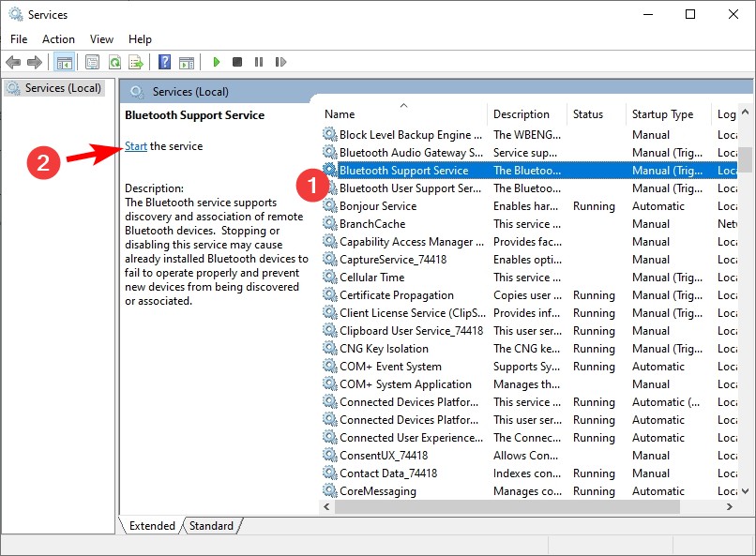Click 'Allows Con...' description cell

[525, 456]
